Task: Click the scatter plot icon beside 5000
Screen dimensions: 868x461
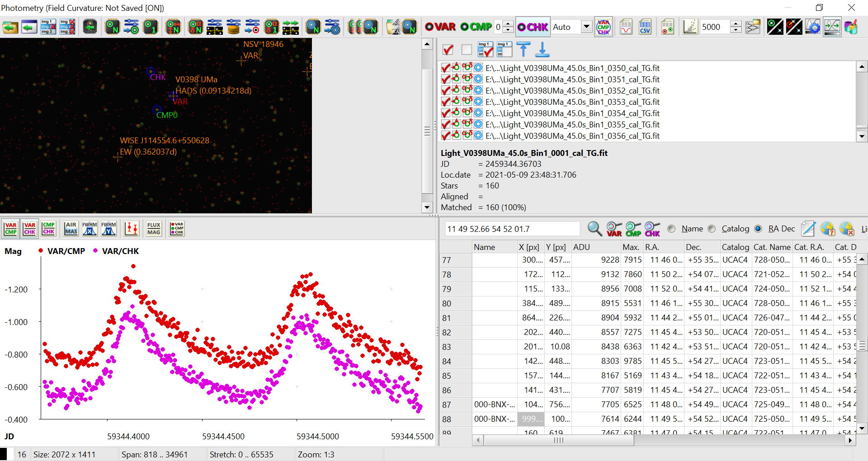Action: [x=690, y=27]
